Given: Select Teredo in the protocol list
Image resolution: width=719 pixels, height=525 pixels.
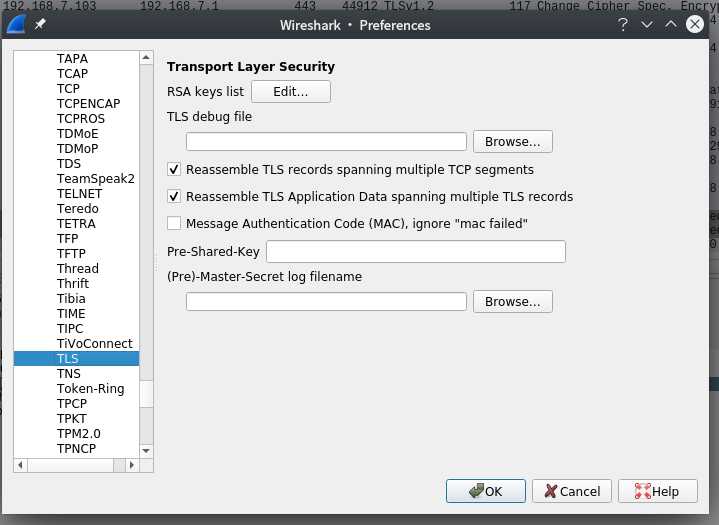Looking at the screenshot, I should (77, 209).
